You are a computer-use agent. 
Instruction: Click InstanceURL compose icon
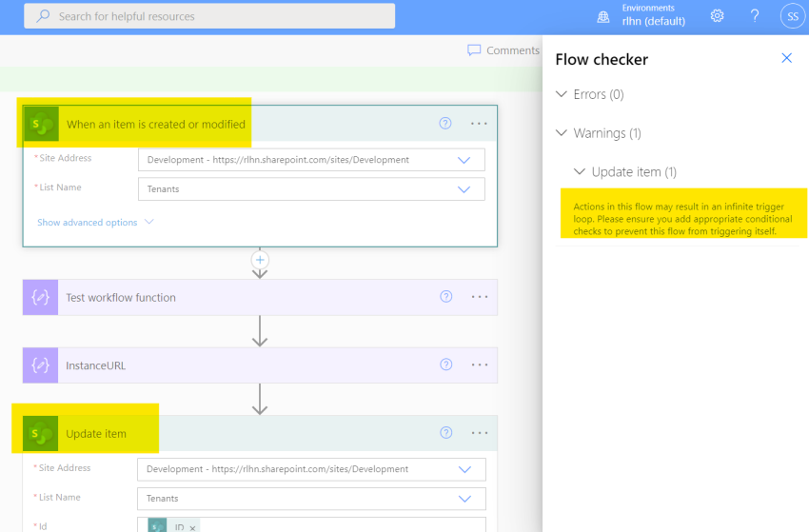point(40,365)
